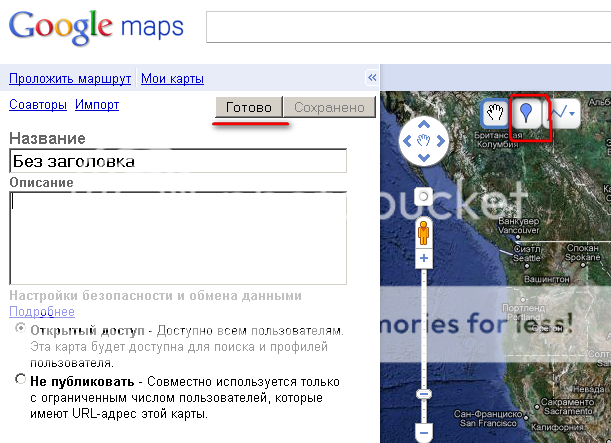Pan the map up with arrow
This screenshot has height=443, width=611.
pos(424,125)
